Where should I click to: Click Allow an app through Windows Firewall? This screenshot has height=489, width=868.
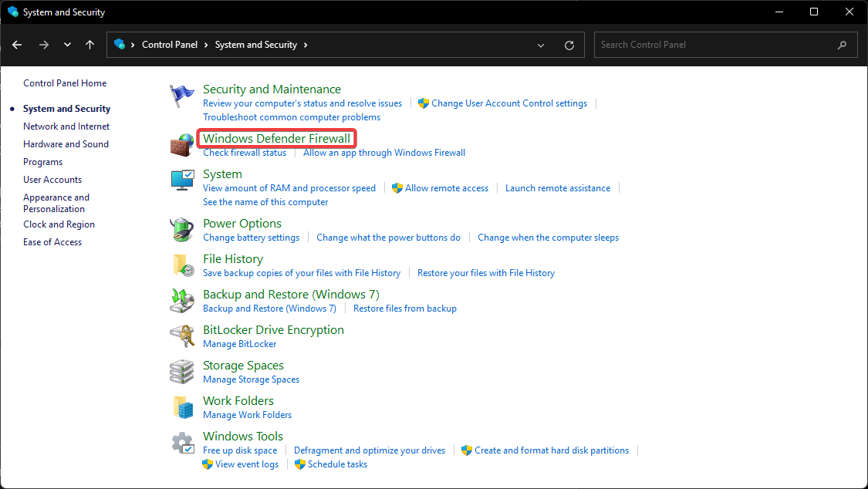(384, 153)
